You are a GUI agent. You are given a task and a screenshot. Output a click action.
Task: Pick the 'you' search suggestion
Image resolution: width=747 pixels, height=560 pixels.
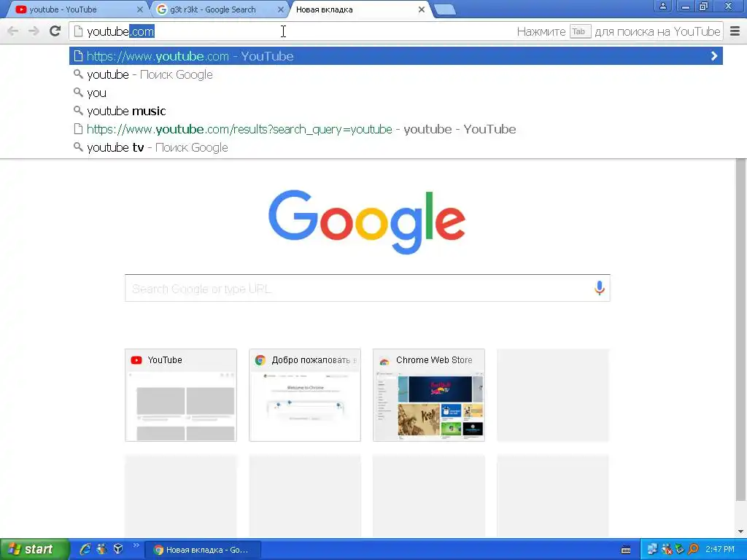pyautogui.click(x=396, y=93)
